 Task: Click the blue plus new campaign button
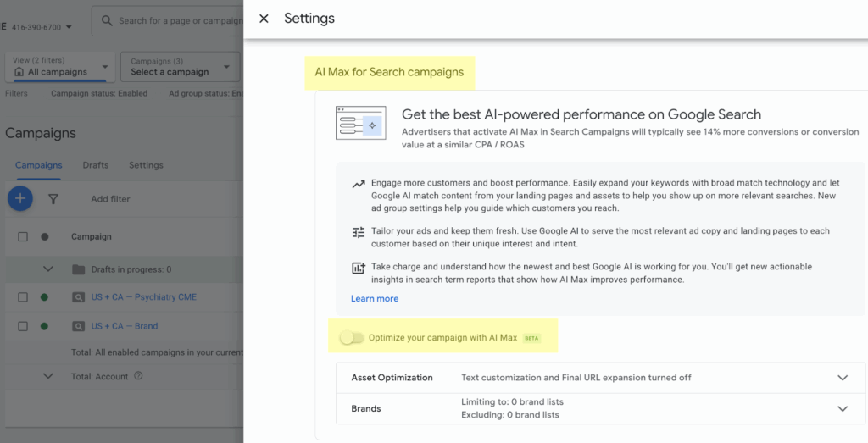tap(20, 198)
